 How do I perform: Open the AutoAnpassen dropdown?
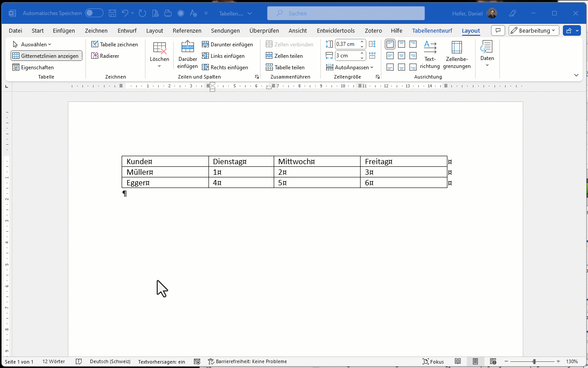pyautogui.click(x=350, y=68)
